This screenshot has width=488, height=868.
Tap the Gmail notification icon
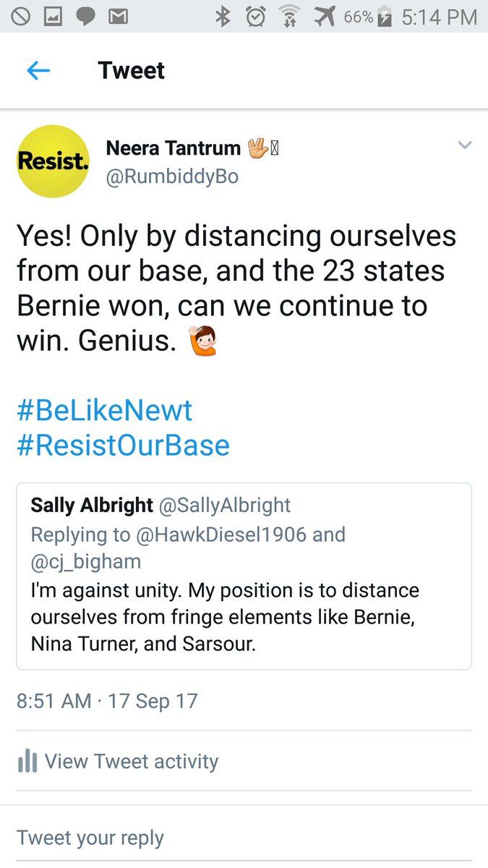[118, 17]
